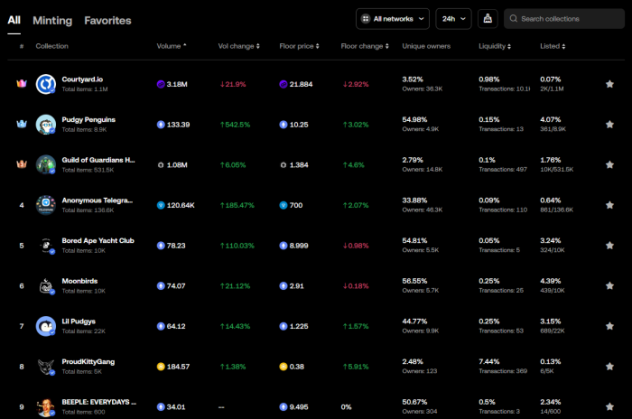Viewport: 632px width, 419px height.
Task: Open the ProudKittyGang collection name
Action: pyautogui.click(x=88, y=361)
